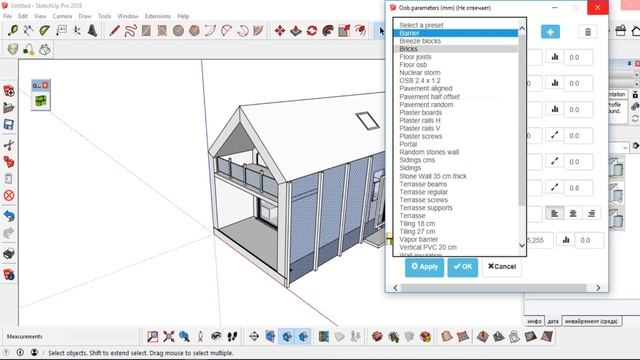This screenshot has height=360, width=640.
Task: Click the Print icon in left toolbar
Action: pyautogui.click(x=9, y=253)
